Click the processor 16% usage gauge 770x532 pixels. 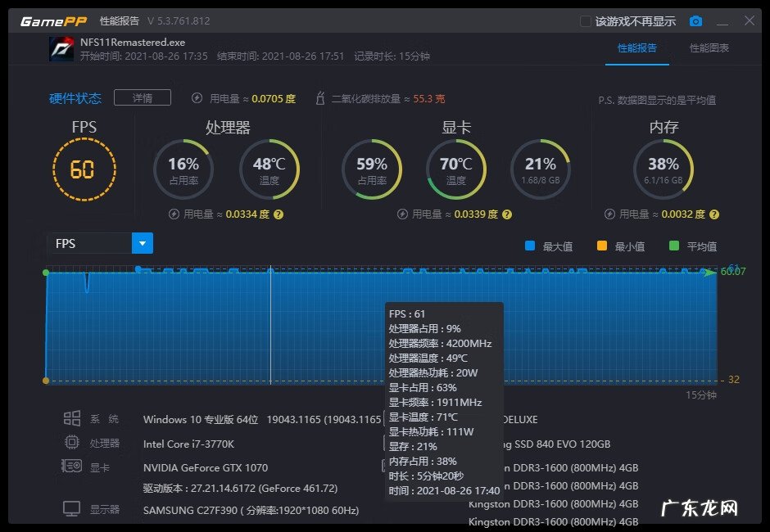[x=183, y=169]
